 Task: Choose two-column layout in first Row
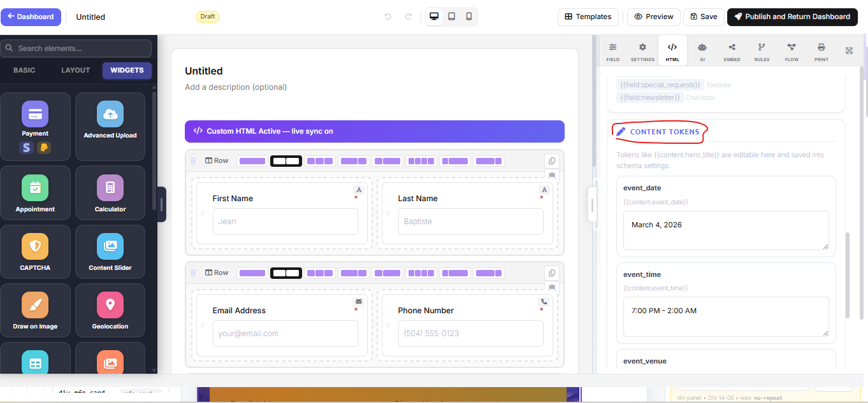[286, 161]
